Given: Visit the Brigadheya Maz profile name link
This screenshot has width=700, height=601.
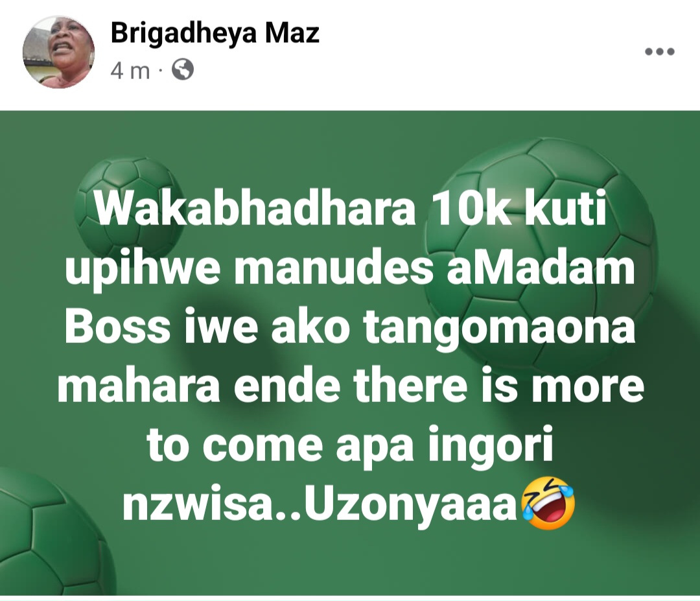Looking at the screenshot, I should 215,33.
